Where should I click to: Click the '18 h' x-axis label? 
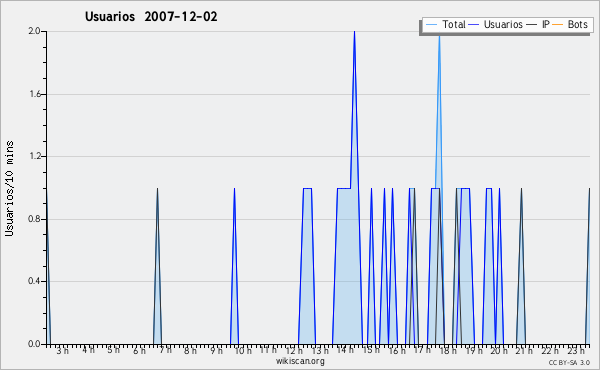pos(448,350)
